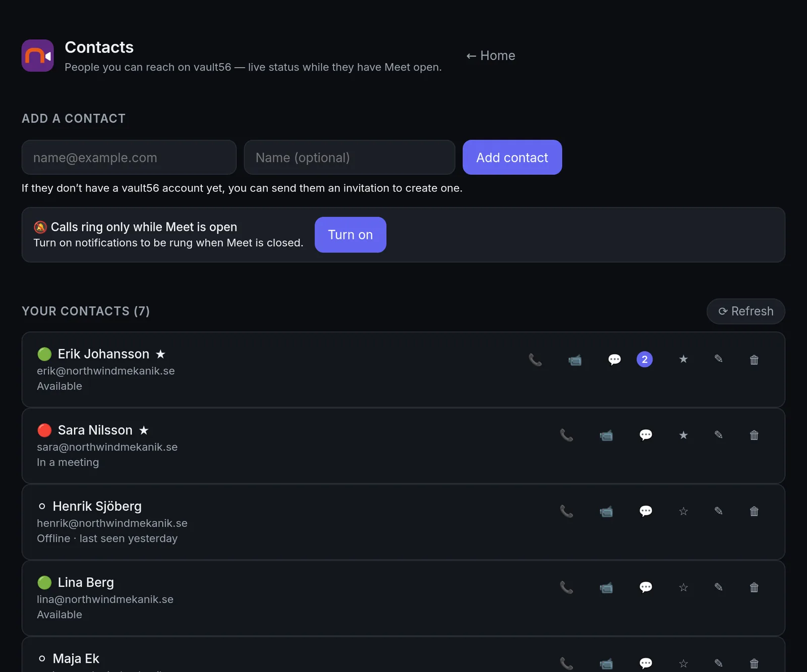This screenshot has height=672, width=807.
Task: Start video call with Lina Berg
Action: (606, 587)
